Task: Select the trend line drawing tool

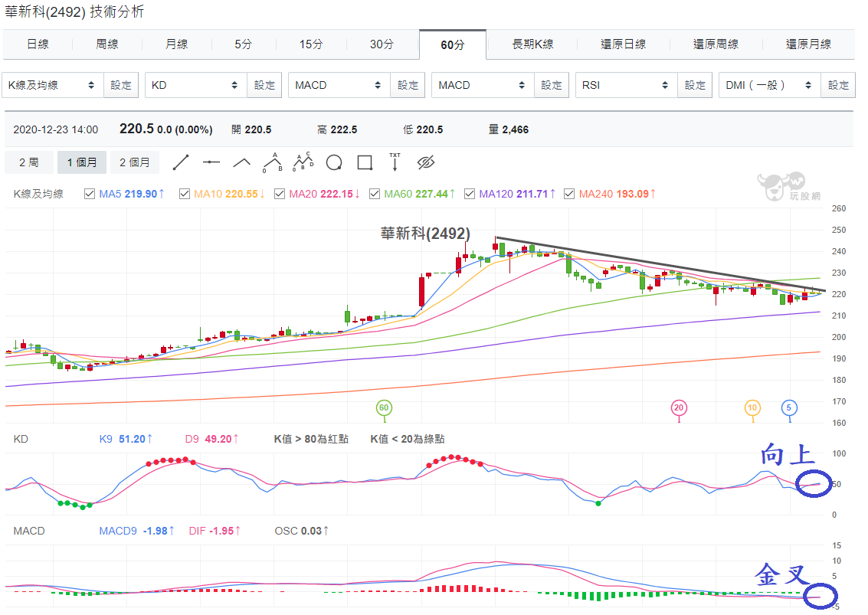Action: pos(181,162)
